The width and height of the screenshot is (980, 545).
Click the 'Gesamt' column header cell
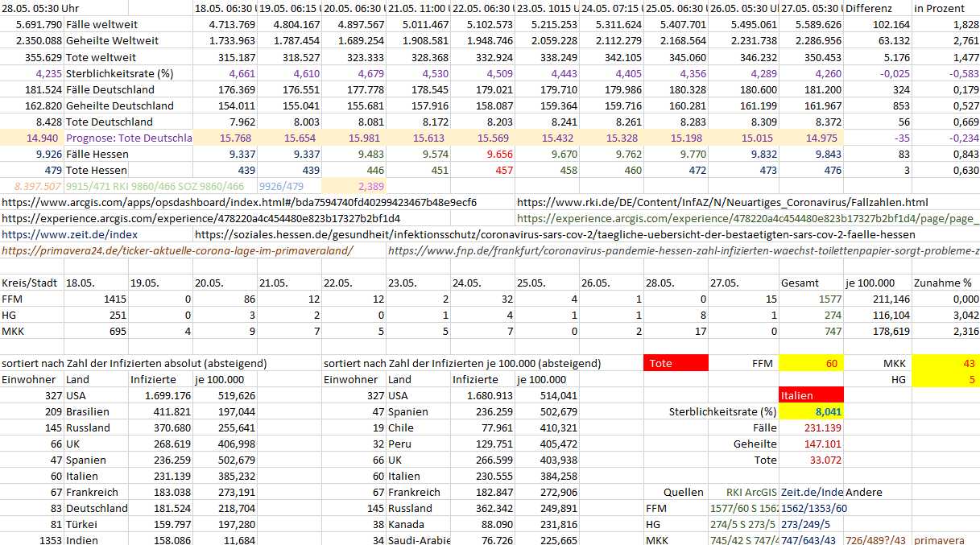(x=812, y=283)
